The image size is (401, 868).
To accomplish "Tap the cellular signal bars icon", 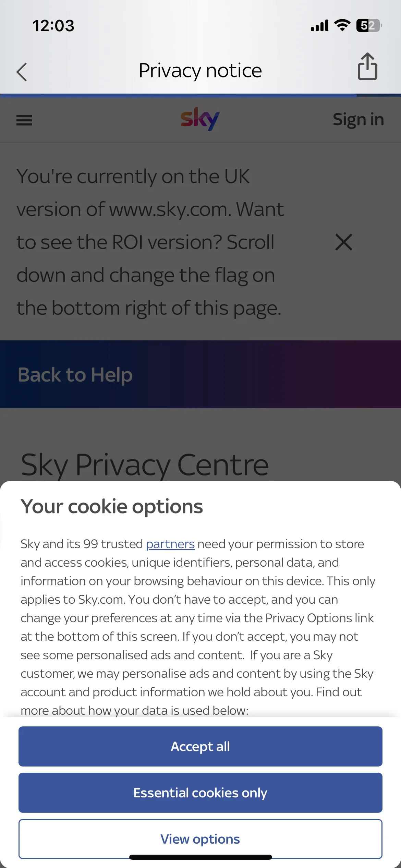I will pyautogui.click(x=319, y=25).
